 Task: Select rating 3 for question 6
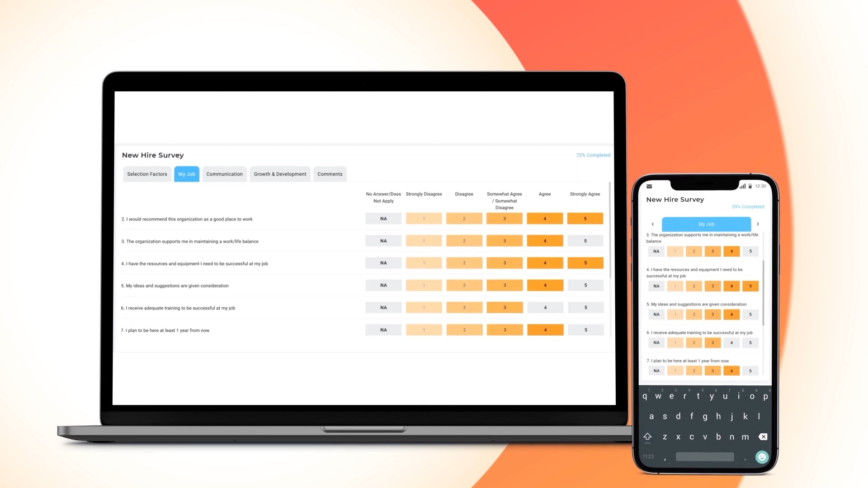click(505, 307)
